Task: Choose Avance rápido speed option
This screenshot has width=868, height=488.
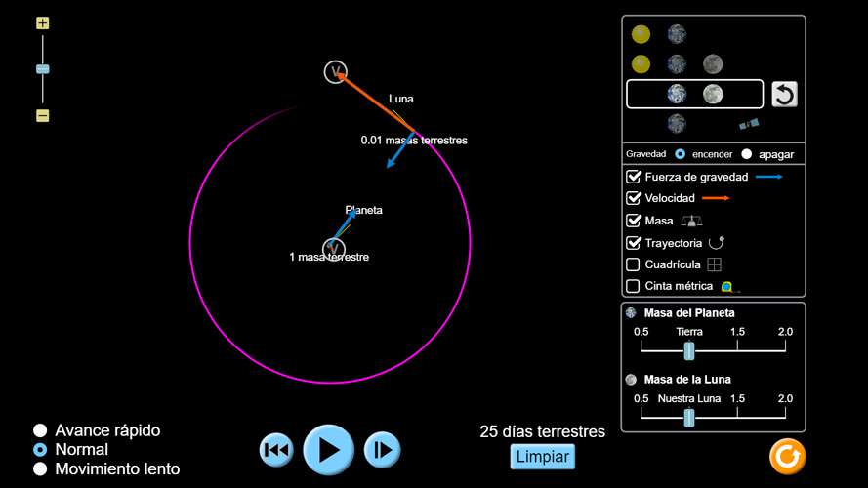Action: [40, 430]
